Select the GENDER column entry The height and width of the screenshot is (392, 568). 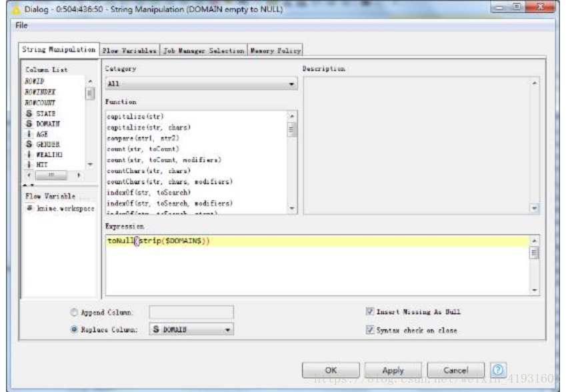(48, 144)
